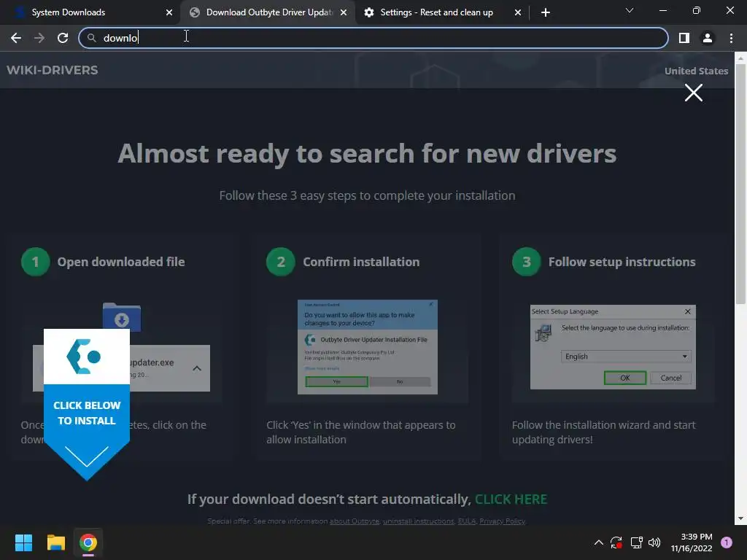The height and width of the screenshot is (560, 747).
Task: Show hidden system tray icons
Action: (x=599, y=542)
